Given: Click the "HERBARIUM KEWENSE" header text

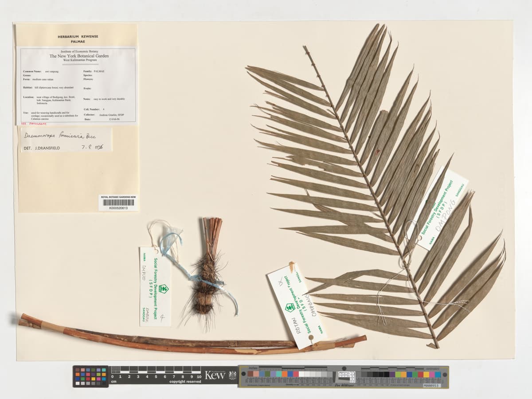Looking at the screenshot, I should tap(78, 37).
